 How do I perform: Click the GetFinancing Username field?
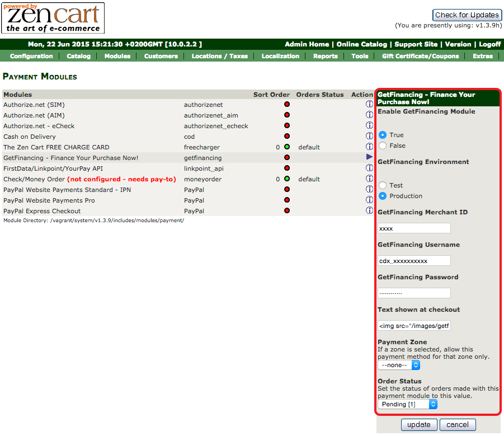pyautogui.click(x=414, y=261)
